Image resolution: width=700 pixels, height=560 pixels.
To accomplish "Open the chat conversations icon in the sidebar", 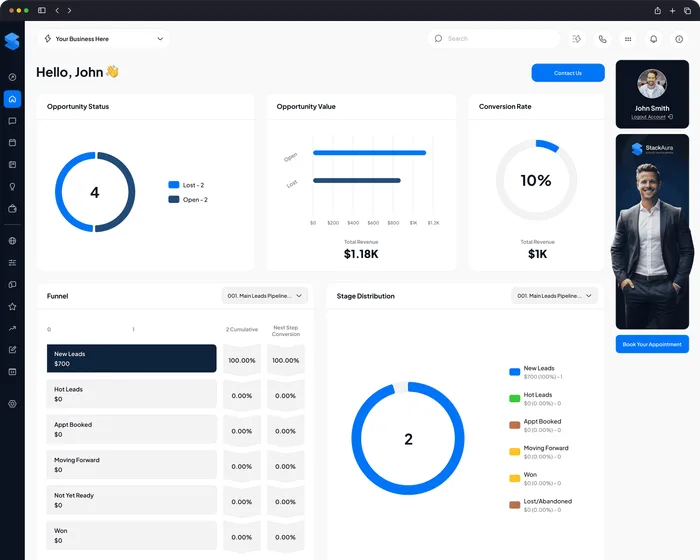I will (x=12, y=121).
